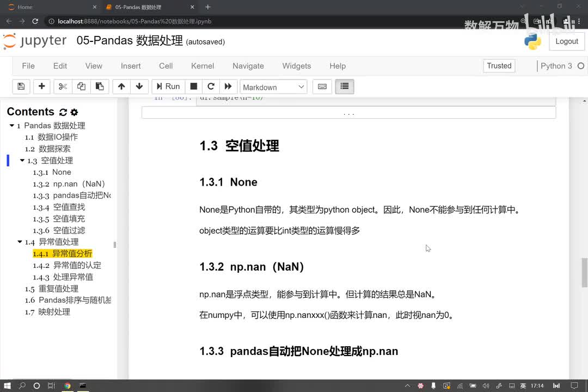Open the Widgets menu
This screenshot has width=588, height=392.
click(x=297, y=66)
